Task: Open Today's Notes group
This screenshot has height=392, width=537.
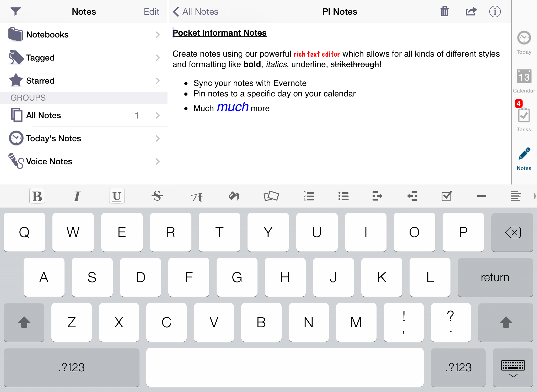Action: click(x=84, y=138)
